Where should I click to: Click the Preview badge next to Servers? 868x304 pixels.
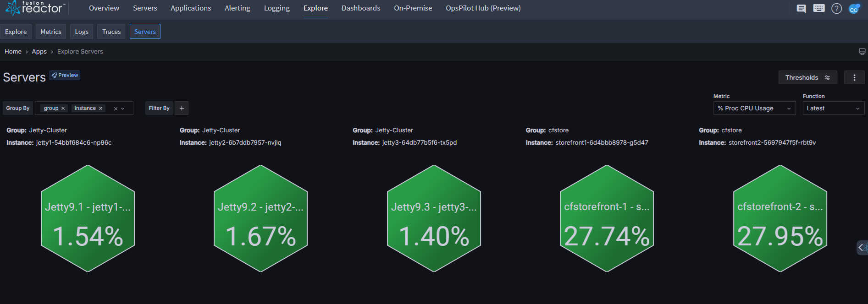click(x=65, y=75)
